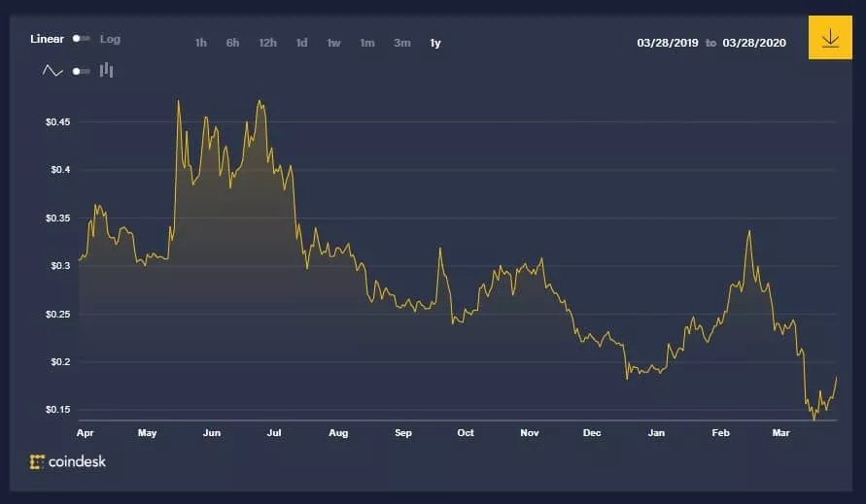The width and height of the screenshot is (866, 504).
Task: Show the 1m time range
Action: [366, 43]
